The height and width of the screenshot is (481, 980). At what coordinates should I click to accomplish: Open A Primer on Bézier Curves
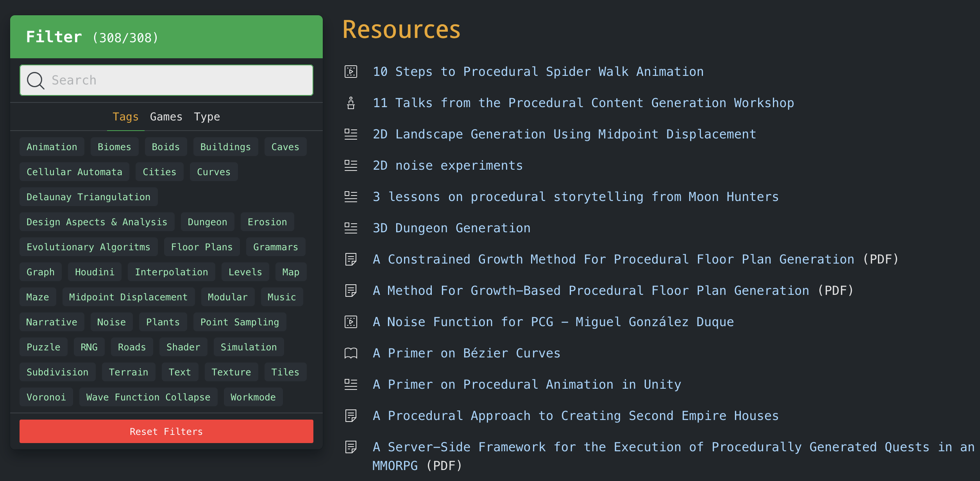click(x=467, y=353)
